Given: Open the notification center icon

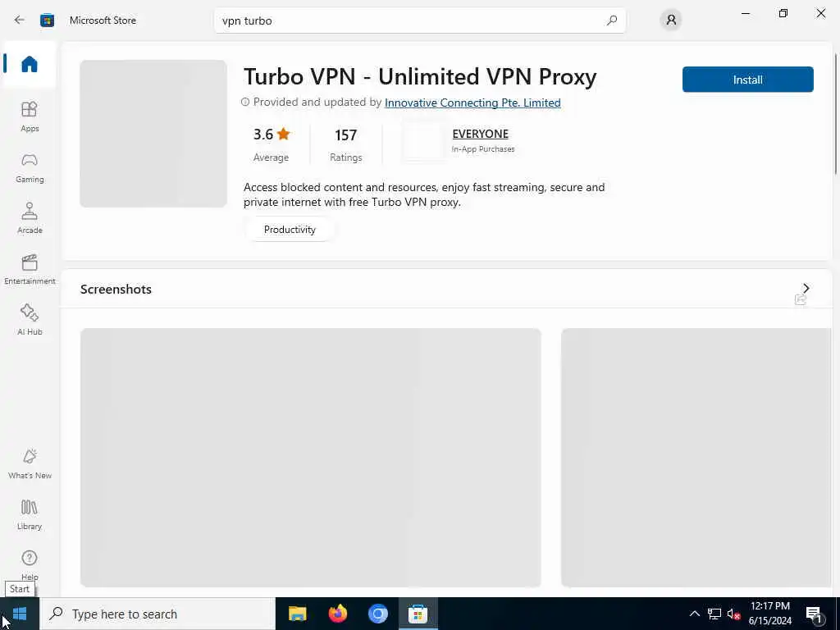Looking at the screenshot, I should click(814, 614).
